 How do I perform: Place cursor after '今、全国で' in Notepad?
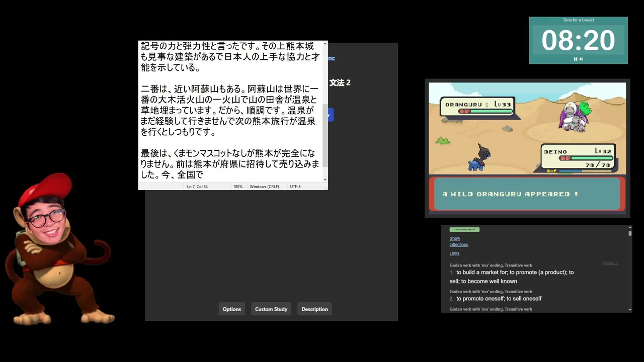pos(204,175)
